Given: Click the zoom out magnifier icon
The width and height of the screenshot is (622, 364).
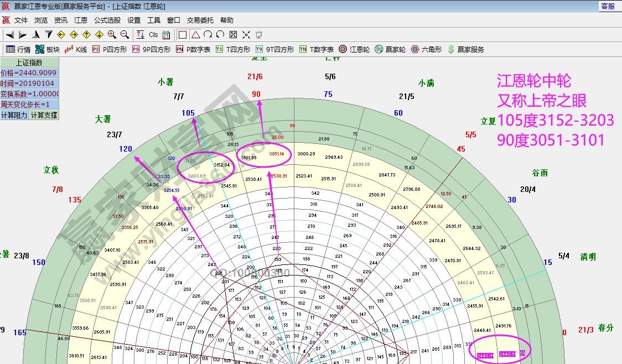Looking at the screenshot, I should pyautogui.click(x=125, y=34).
